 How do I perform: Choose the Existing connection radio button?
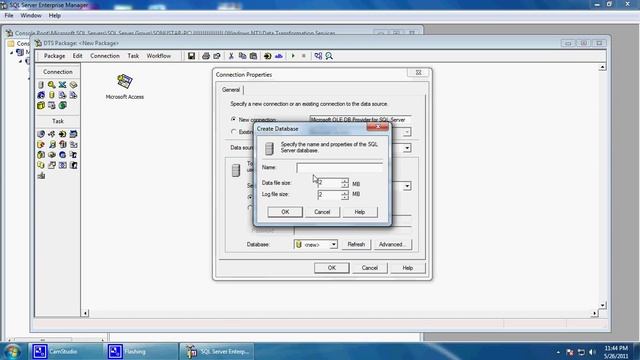pyautogui.click(x=233, y=132)
